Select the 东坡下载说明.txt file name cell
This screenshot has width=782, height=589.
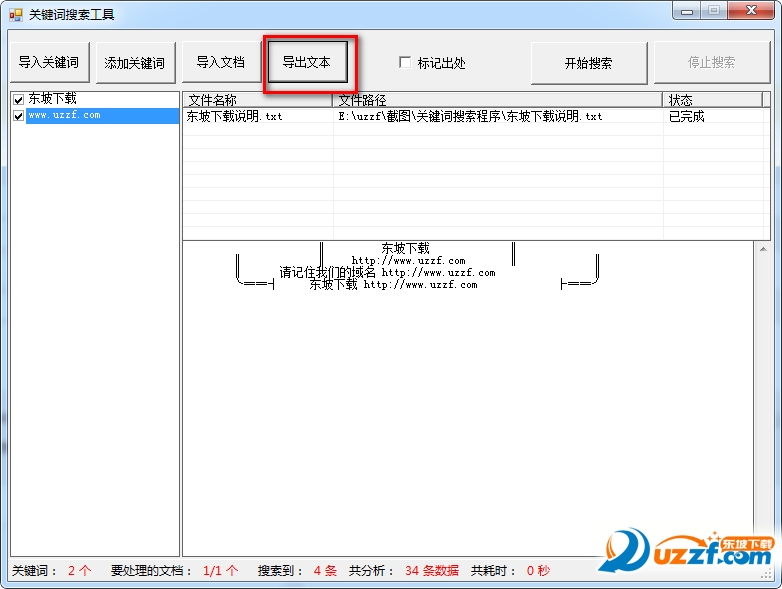[234, 116]
